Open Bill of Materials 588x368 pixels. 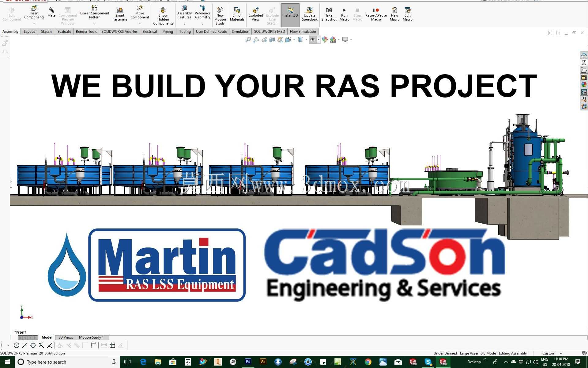tap(237, 14)
